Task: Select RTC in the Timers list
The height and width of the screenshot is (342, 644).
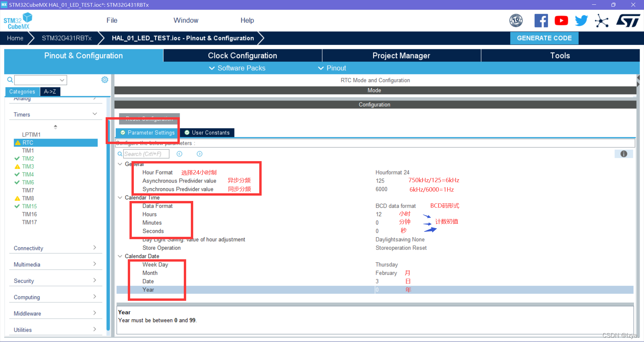Action: 56,143
